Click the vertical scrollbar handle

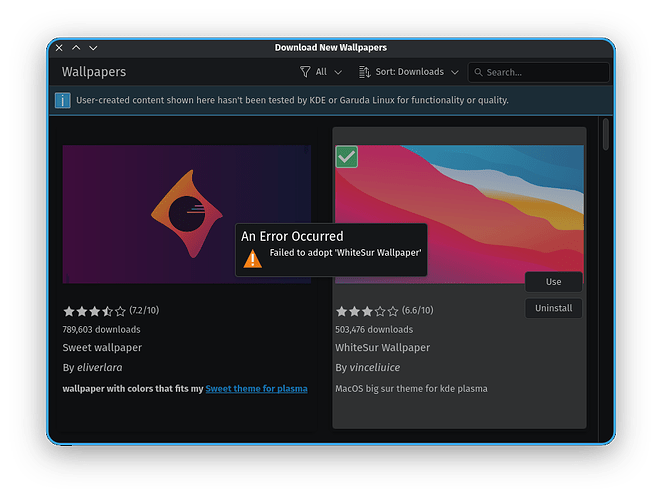606,134
